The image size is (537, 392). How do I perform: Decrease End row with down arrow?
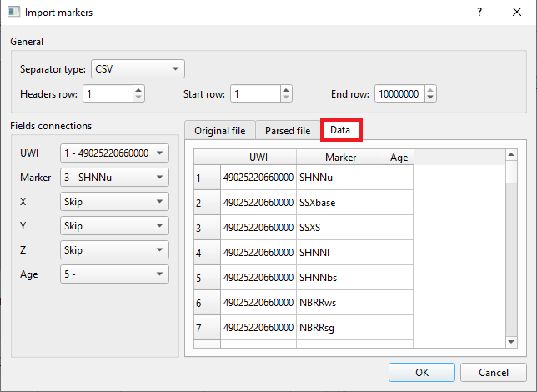coord(430,98)
